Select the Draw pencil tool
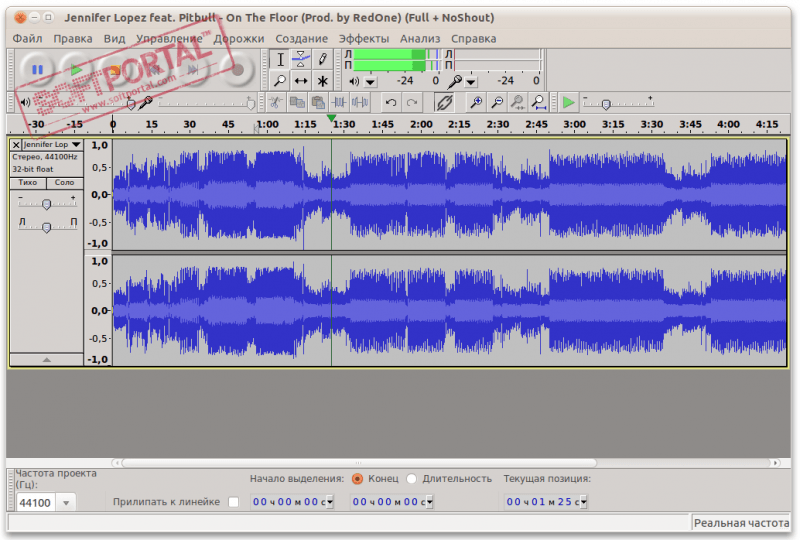This screenshot has width=800, height=540. pyautogui.click(x=322, y=59)
